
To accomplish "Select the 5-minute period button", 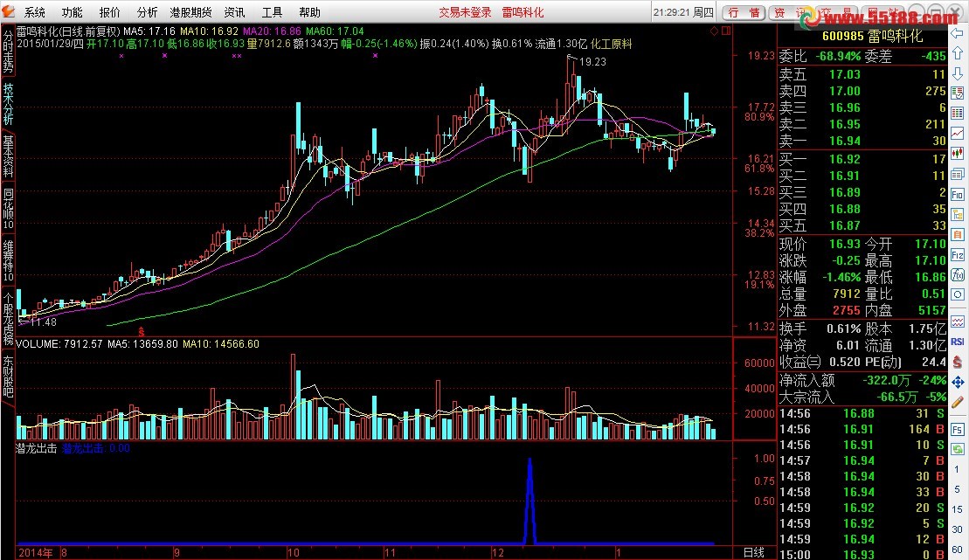I will pos(958,489).
